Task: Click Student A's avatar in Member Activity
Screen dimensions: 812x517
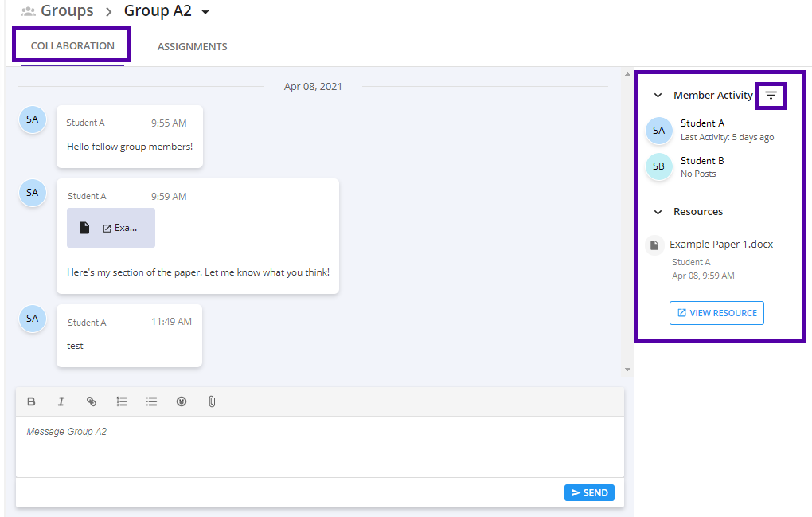Action: (658, 130)
